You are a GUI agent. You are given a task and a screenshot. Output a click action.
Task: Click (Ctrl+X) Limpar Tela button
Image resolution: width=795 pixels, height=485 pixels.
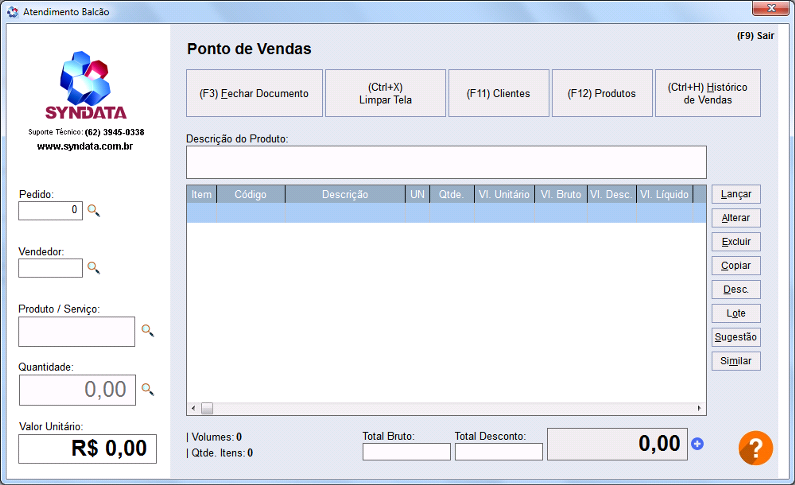pos(385,93)
